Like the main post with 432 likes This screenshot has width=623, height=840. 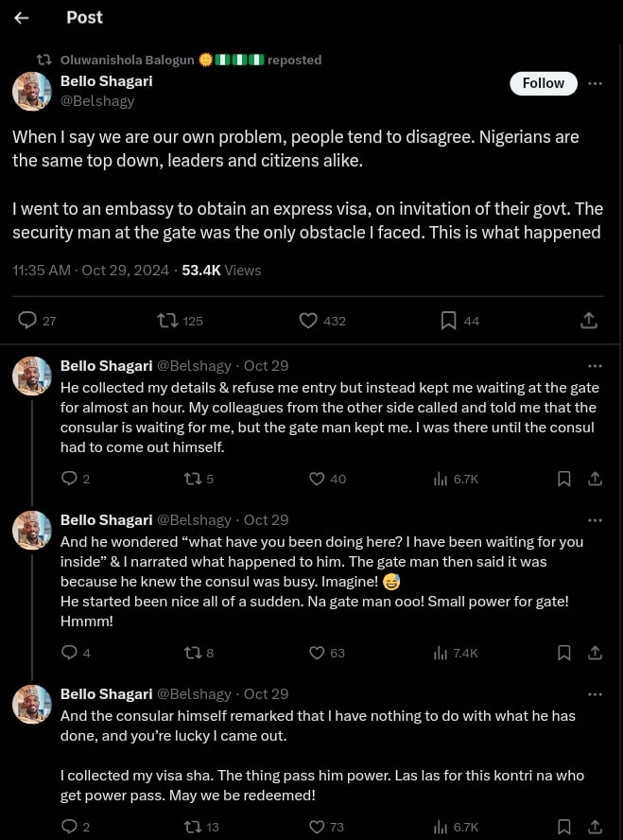[x=308, y=321]
